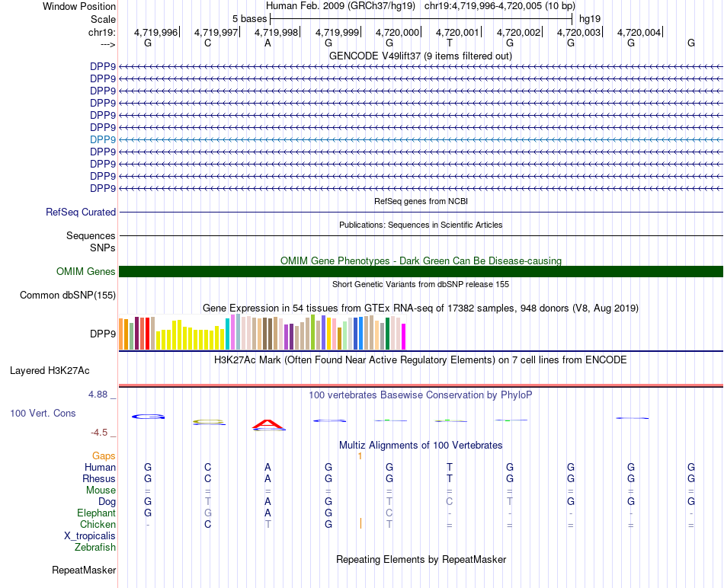The height and width of the screenshot is (588, 724).
Task: Click the chr19: ruler label
Action: (102, 32)
